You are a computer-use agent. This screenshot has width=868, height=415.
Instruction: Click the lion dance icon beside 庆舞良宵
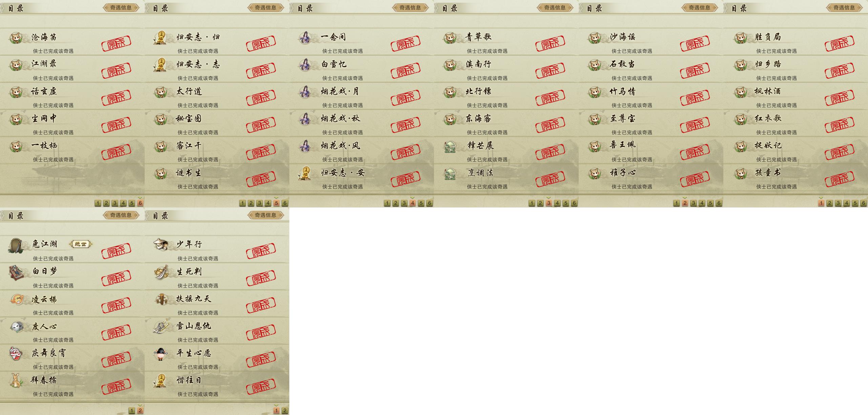(16, 353)
